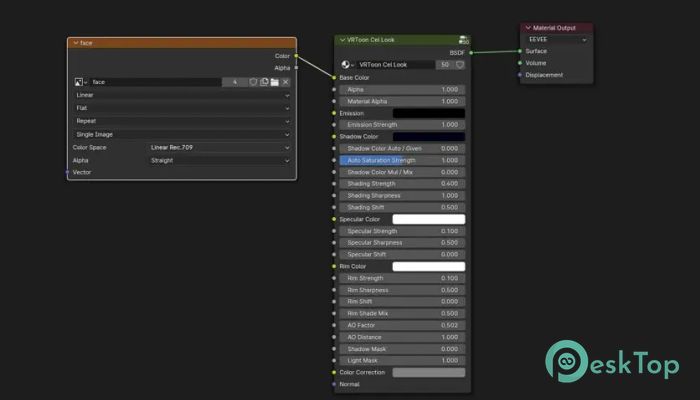Click the Displacement input socket on Material Output
The height and width of the screenshot is (400, 700).
(520, 75)
